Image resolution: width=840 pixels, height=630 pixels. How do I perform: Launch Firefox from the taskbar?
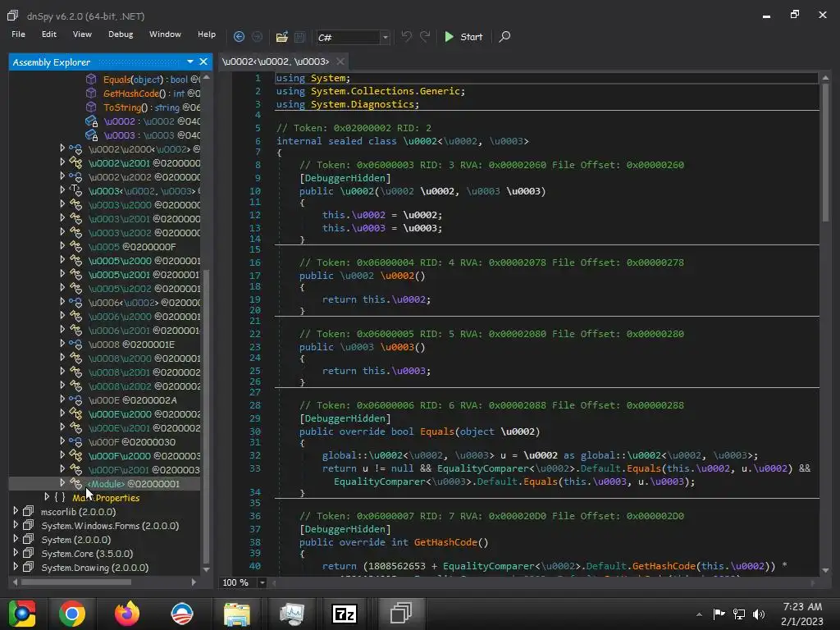126,613
